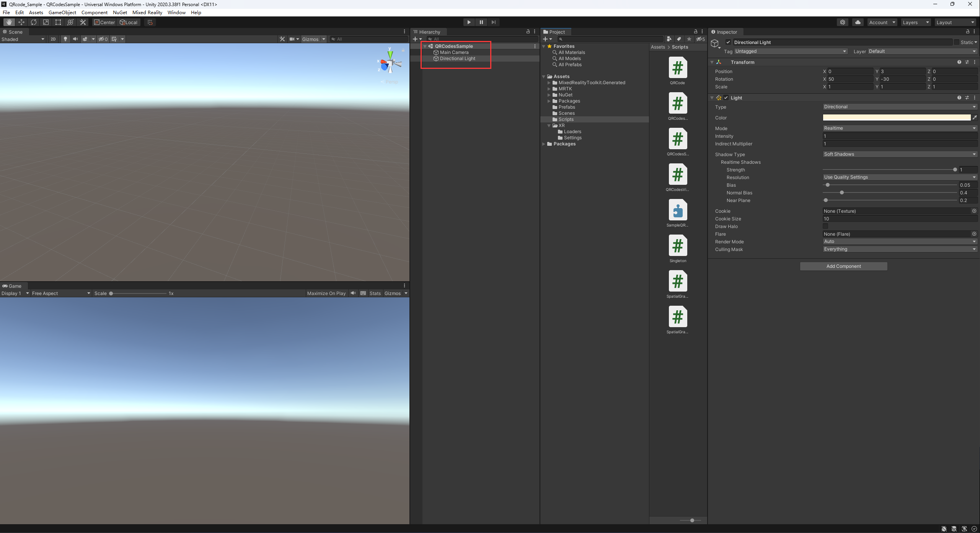980x533 pixels.
Task: Click the Play button
Action: (469, 22)
